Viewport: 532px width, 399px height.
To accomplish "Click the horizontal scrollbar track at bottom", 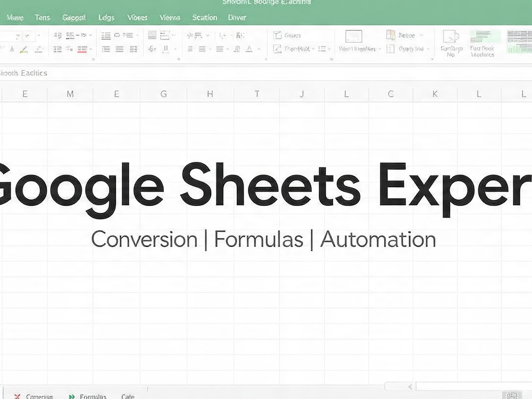I will pyautogui.click(x=473, y=386).
